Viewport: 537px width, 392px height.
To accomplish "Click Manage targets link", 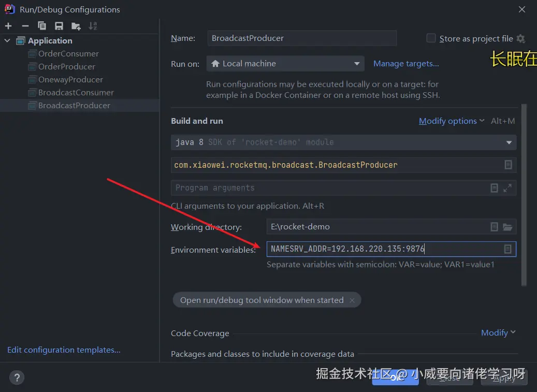I will click(x=406, y=64).
